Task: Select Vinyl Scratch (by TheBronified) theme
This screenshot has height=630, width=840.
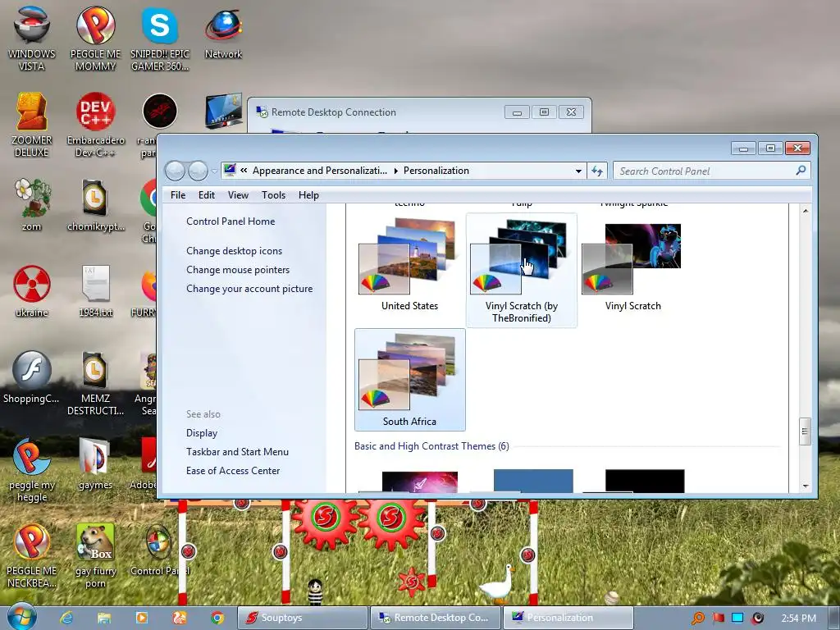Action: click(521, 270)
